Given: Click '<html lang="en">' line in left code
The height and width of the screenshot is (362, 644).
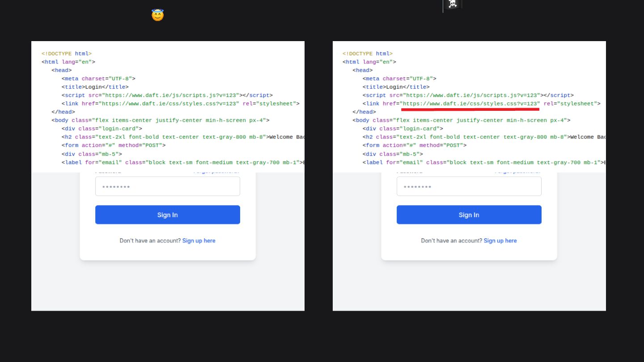Looking at the screenshot, I should (68, 62).
